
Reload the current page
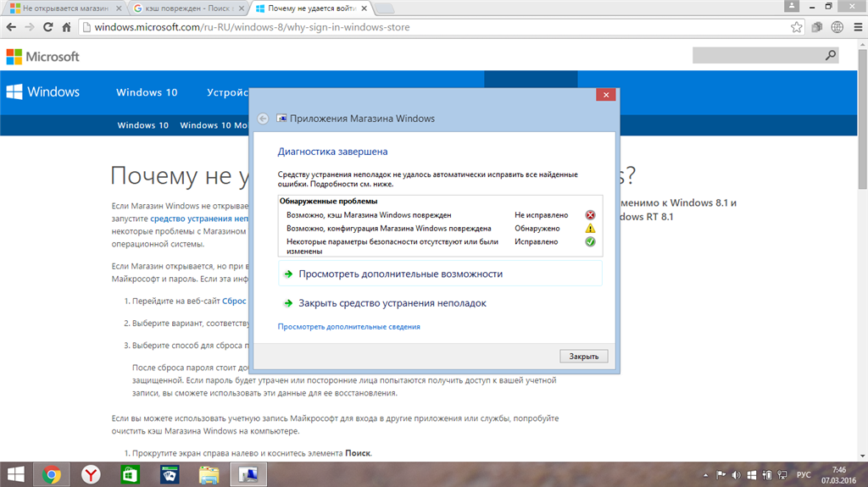[x=48, y=27]
